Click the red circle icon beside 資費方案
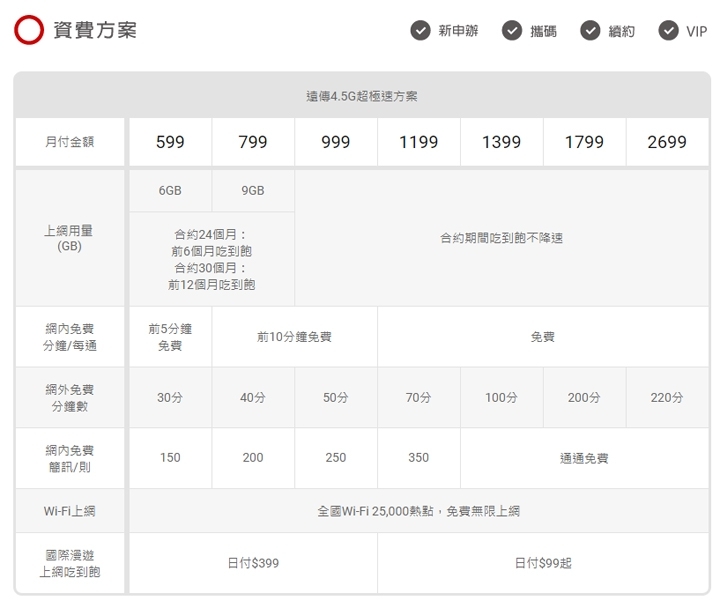The width and height of the screenshot is (720, 608). (x=29, y=30)
